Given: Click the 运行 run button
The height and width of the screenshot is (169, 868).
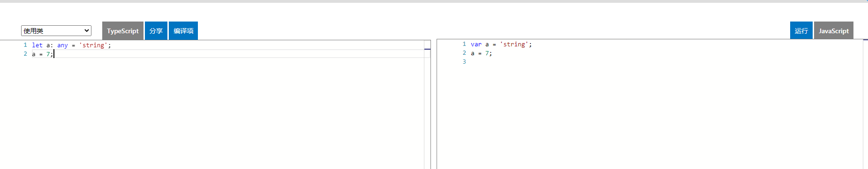Looking at the screenshot, I should (x=801, y=31).
